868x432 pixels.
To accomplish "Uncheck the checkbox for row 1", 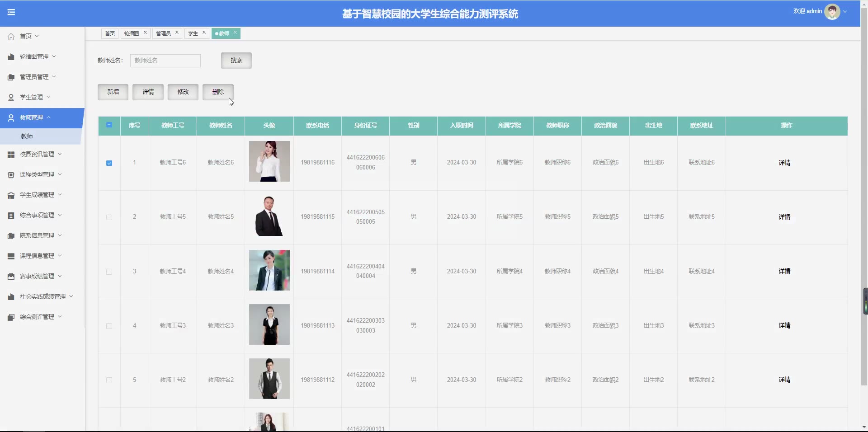I will [x=109, y=163].
